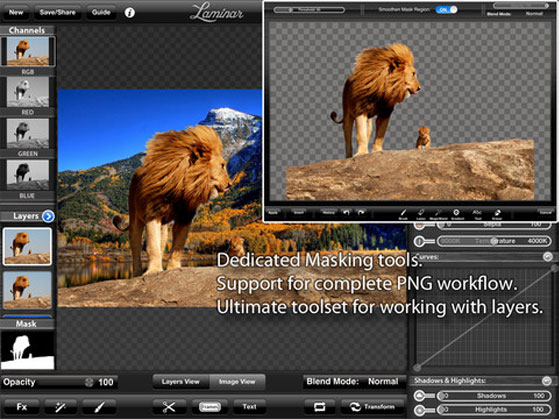The height and width of the screenshot is (419, 560).
Task: Click the redo arrow in mask editor
Action: coord(361,213)
